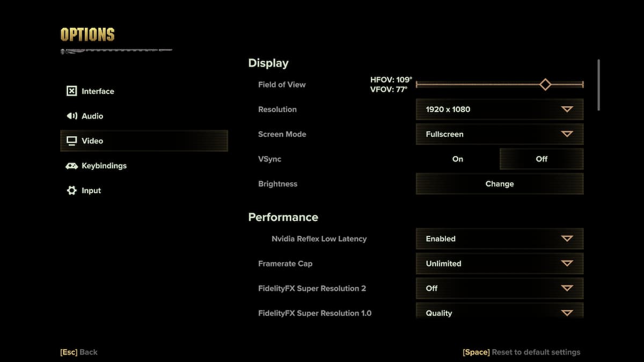644x362 pixels.
Task: Open the Keybindings options tab
Action: tap(104, 166)
